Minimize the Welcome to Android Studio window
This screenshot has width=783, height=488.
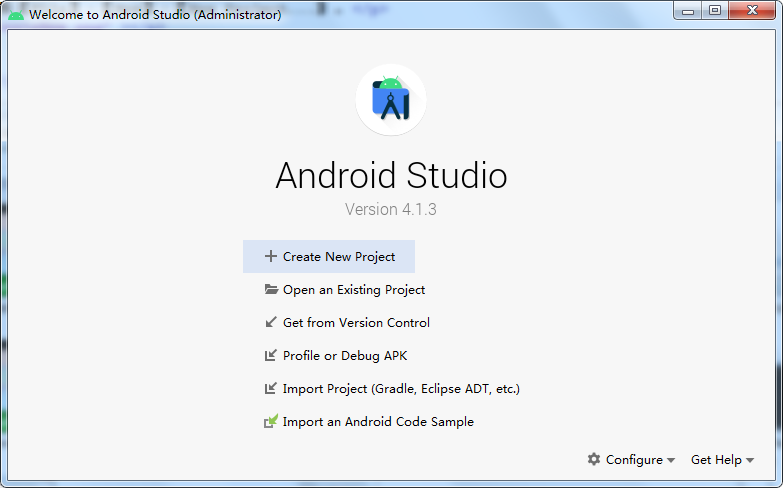688,10
